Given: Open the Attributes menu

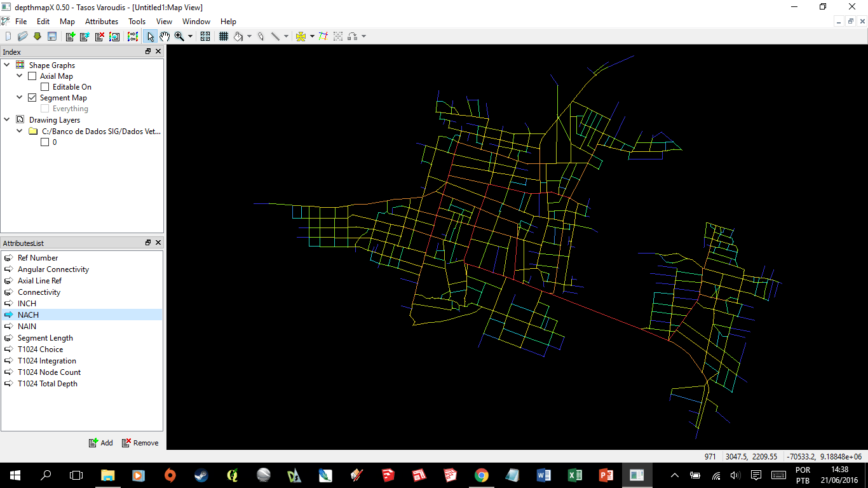Looking at the screenshot, I should (x=102, y=21).
